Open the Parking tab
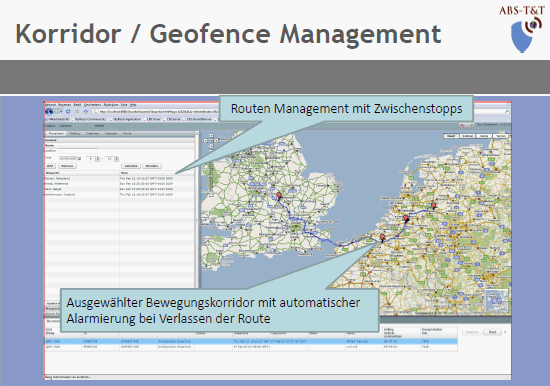This screenshot has height=386, width=550. (74, 134)
